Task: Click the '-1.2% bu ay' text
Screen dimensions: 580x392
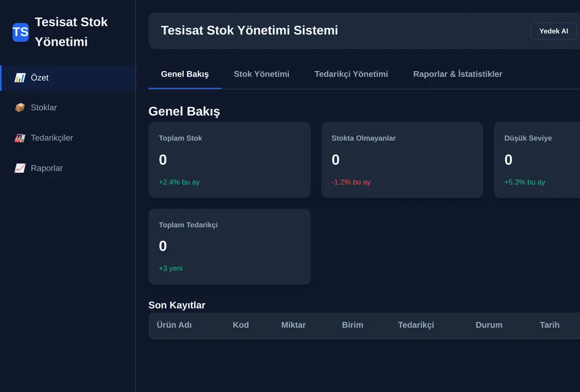Action: 351,182
